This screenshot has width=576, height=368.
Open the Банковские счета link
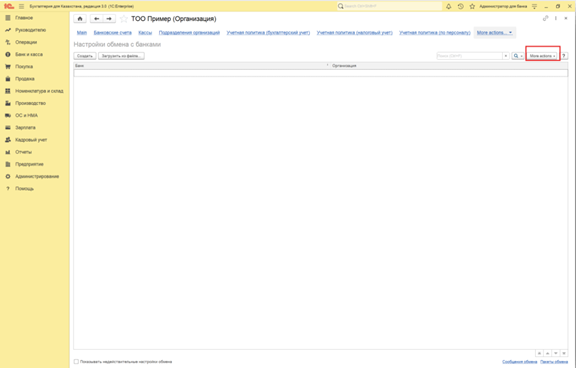(x=112, y=33)
